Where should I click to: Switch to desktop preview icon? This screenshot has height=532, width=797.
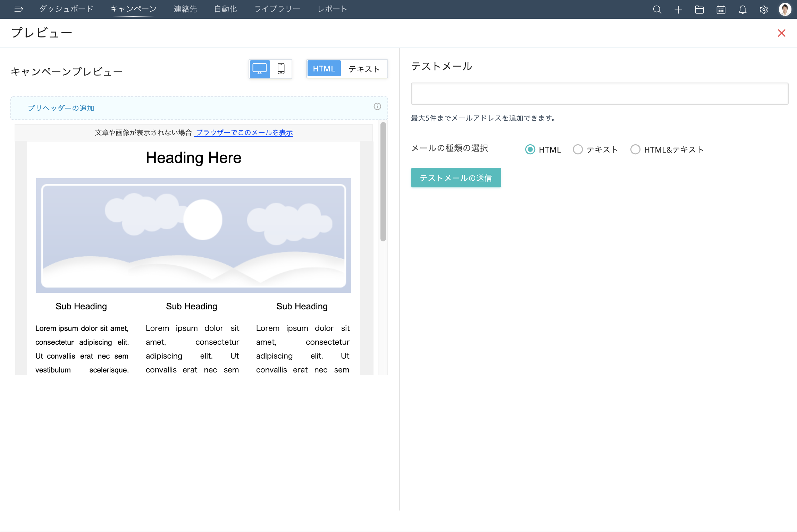tap(260, 69)
